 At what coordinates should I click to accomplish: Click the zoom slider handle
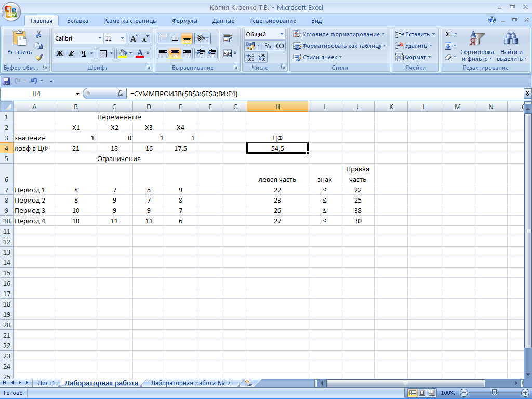pyautogui.click(x=495, y=393)
